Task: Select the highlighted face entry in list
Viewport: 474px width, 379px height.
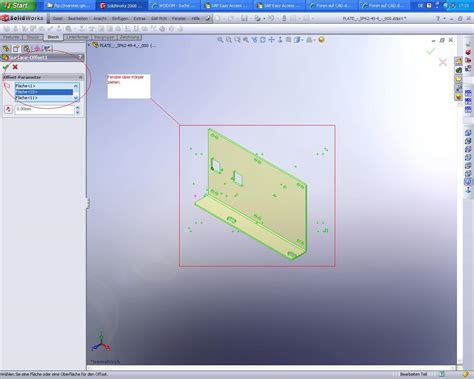Action: click(44, 92)
